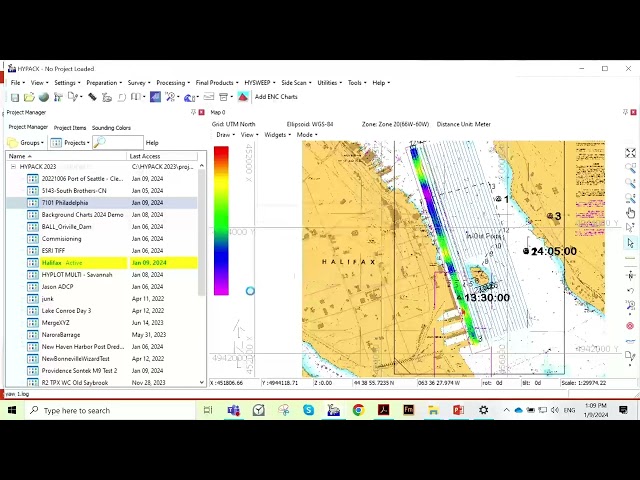This screenshot has height=480, width=640.
Task: Click the document edit icon in map toolbar
Action: point(631,356)
